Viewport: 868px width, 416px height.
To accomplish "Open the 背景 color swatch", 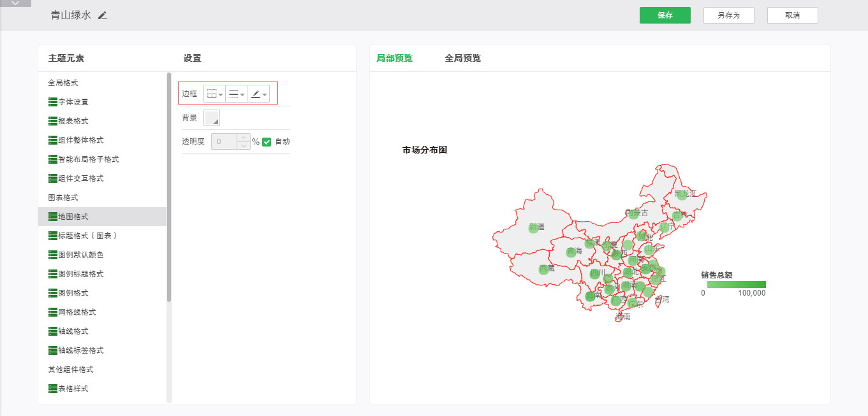I will pos(211,118).
